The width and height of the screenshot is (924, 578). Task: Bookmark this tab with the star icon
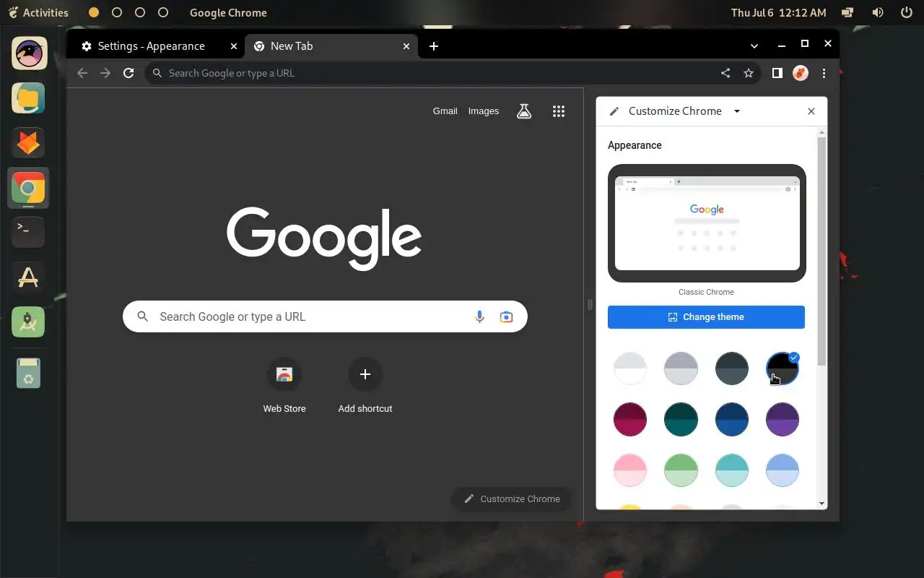[749, 73]
